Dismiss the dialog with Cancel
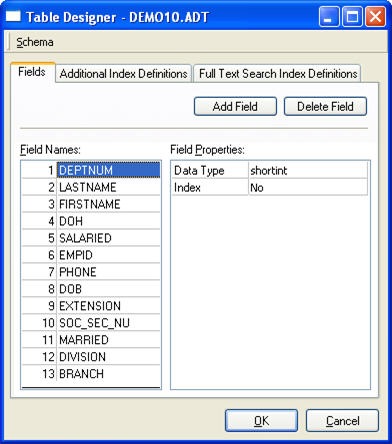The image size is (392, 444). pyautogui.click(x=342, y=421)
